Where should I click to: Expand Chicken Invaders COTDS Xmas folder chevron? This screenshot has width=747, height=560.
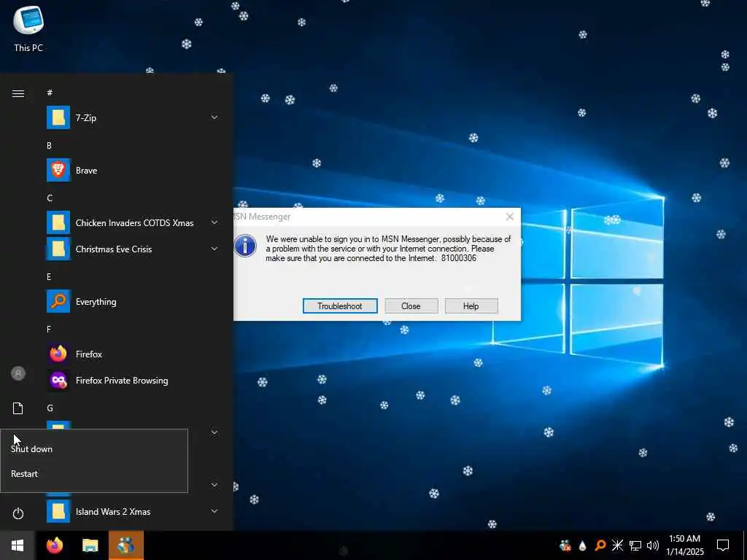(214, 222)
